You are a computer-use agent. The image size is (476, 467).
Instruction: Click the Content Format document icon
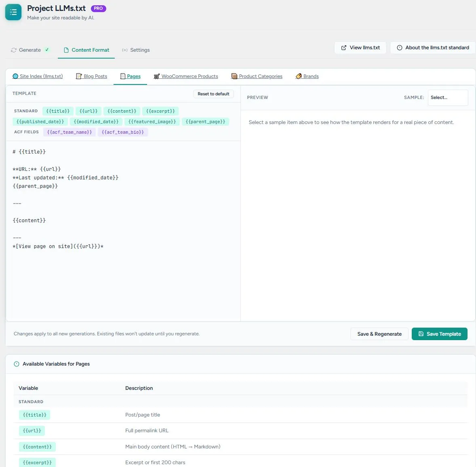pyautogui.click(x=66, y=50)
